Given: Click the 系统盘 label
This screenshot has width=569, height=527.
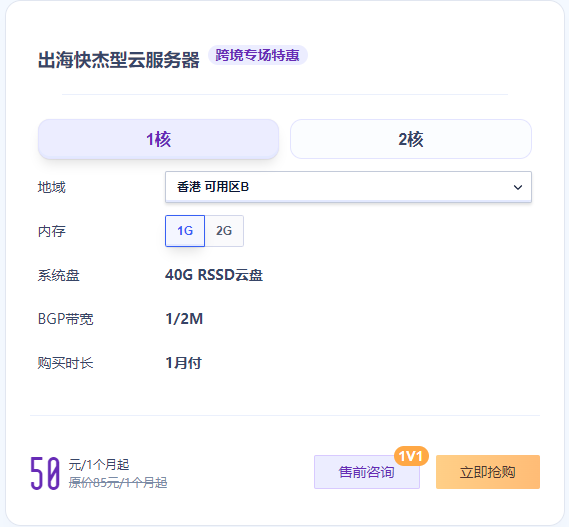Looking at the screenshot, I should point(58,275).
